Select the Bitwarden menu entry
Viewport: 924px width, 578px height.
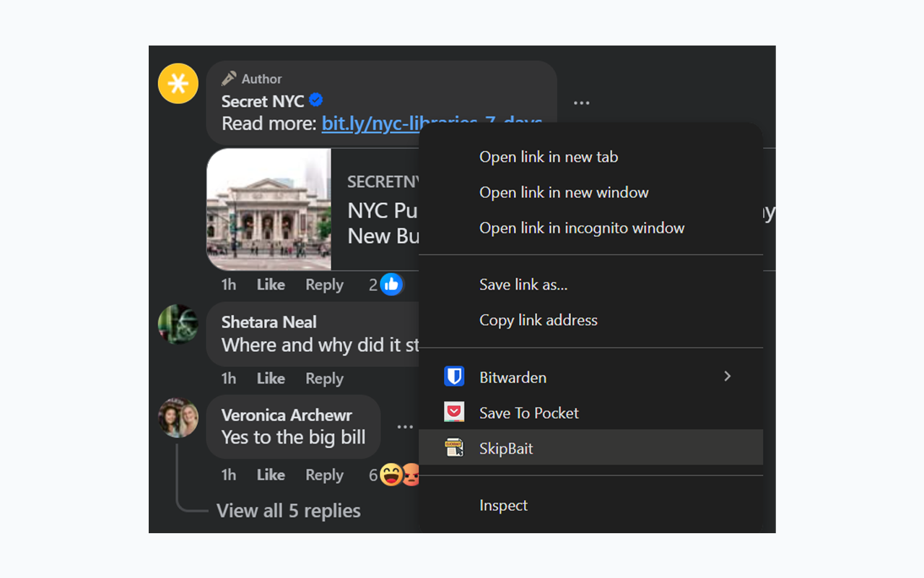[590, 377]
